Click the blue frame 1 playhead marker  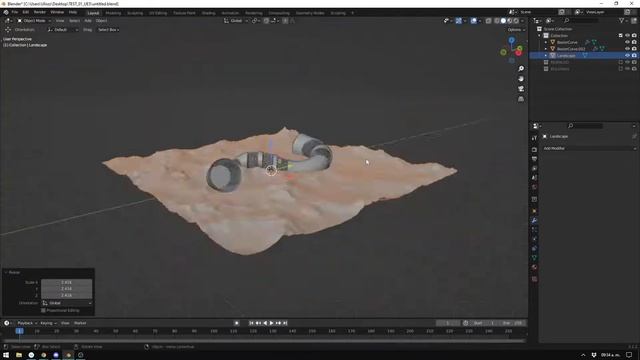pyautogui.click(x=19, y=331)
